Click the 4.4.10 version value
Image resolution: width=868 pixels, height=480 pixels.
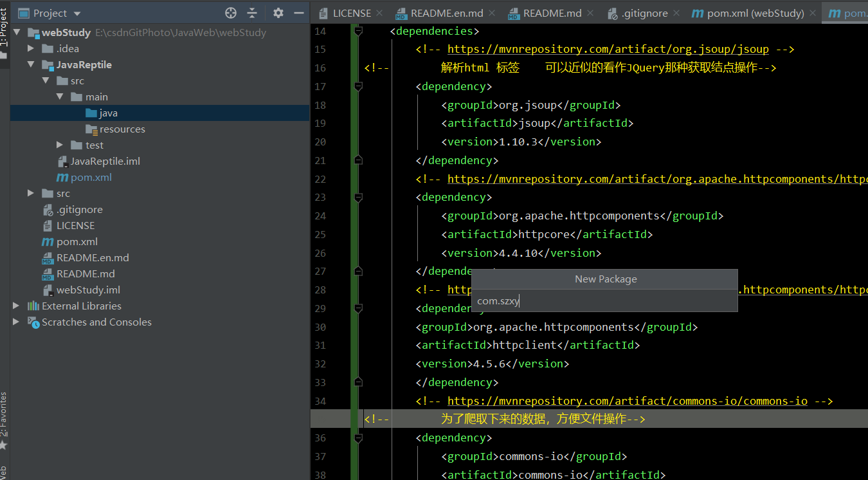518,254
